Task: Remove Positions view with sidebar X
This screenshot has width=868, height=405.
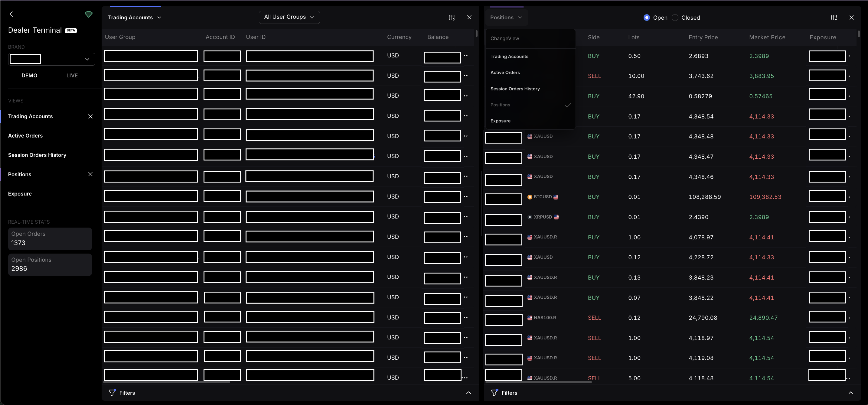Action: coord(90,174)
